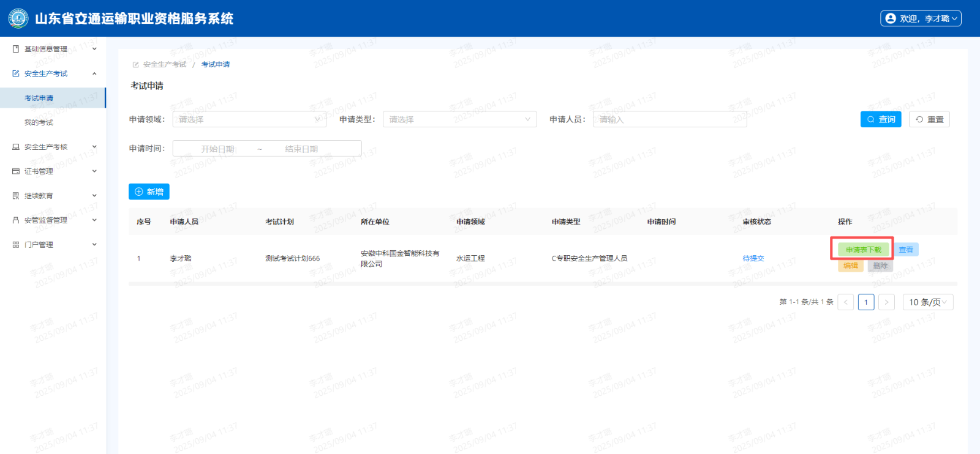Click the 新增 button to add application
This screenshot has height=454, width=980.
(149, 192)
